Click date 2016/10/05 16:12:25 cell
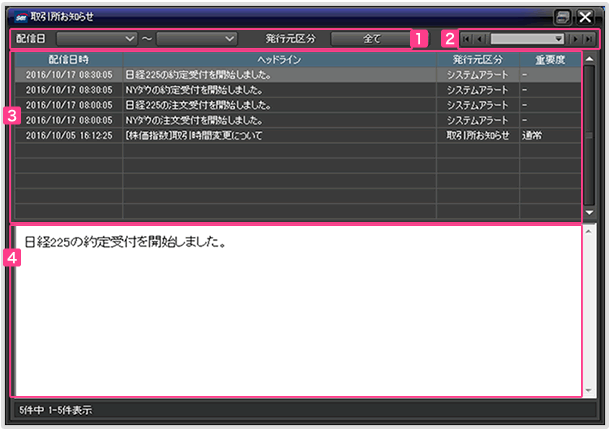 tap(69, 135)
